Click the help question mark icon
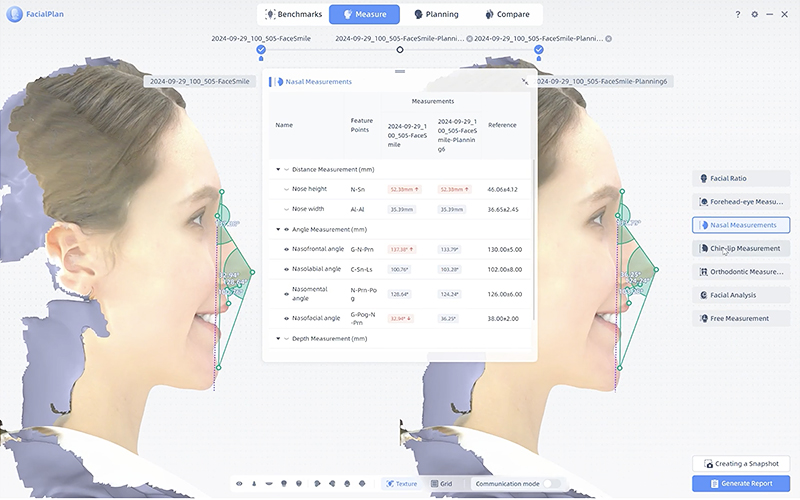Viewport: 800px width, 500px height. click(738, 15)
